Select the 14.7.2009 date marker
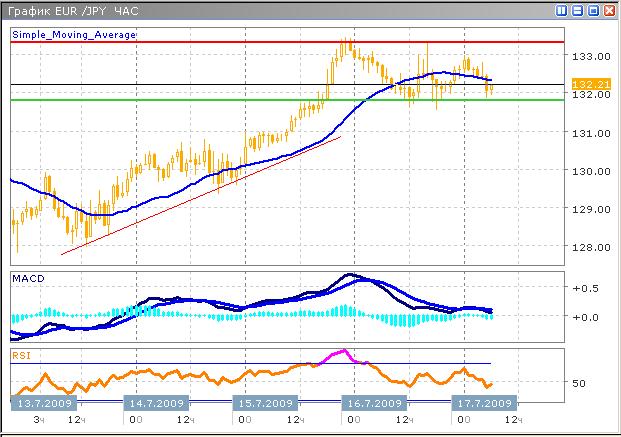Image resolution: width=621 pixels, height=437 pixels. click(x=153, y=403)
